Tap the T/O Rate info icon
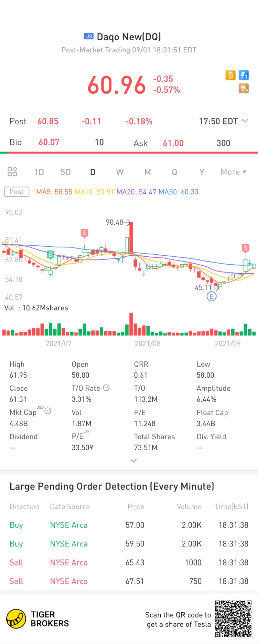The height and width of the screenshot is (644, 258). 107,388
